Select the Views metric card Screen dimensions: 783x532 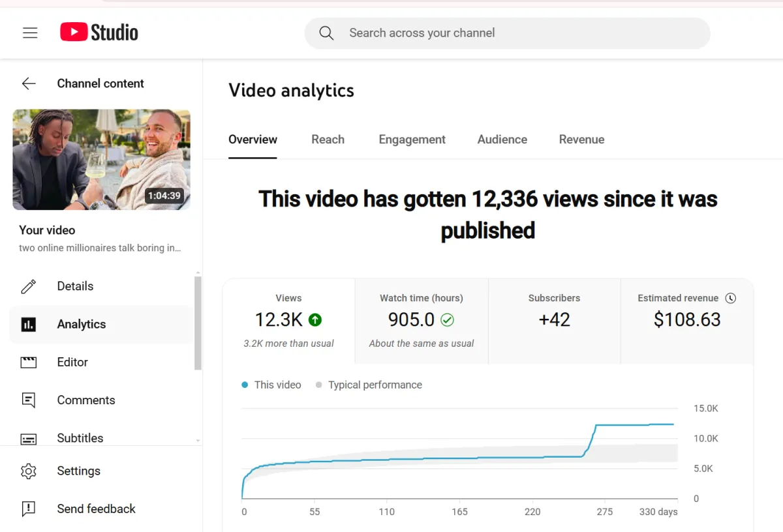click(289, 321)
